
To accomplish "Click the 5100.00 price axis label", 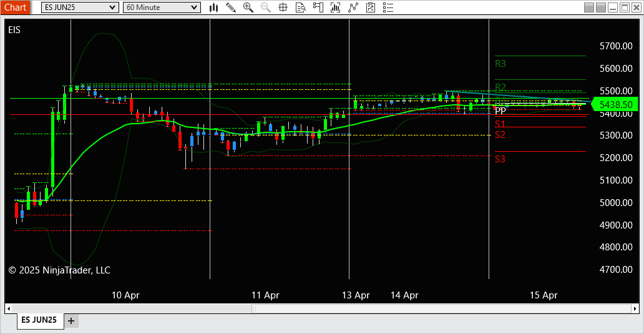I will pyautogui.click(x=616, y=180).
